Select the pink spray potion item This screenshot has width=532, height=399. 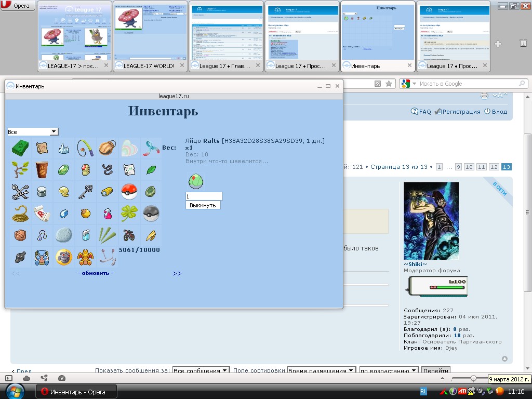107,214
